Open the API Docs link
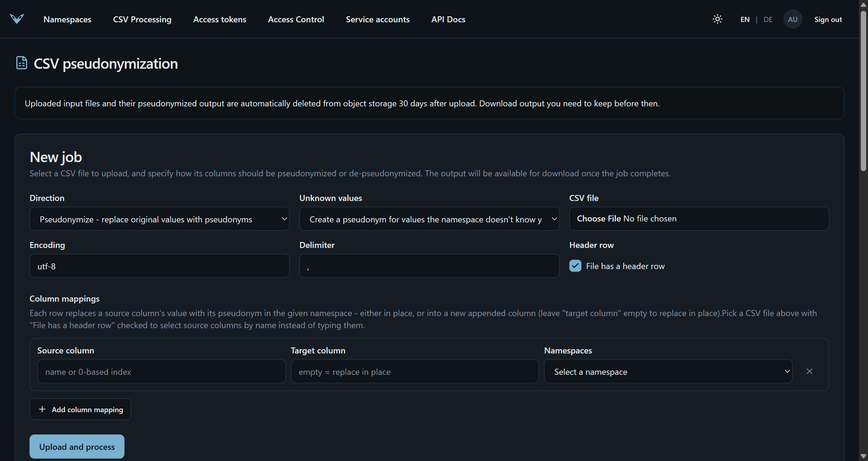 point(448,19)
